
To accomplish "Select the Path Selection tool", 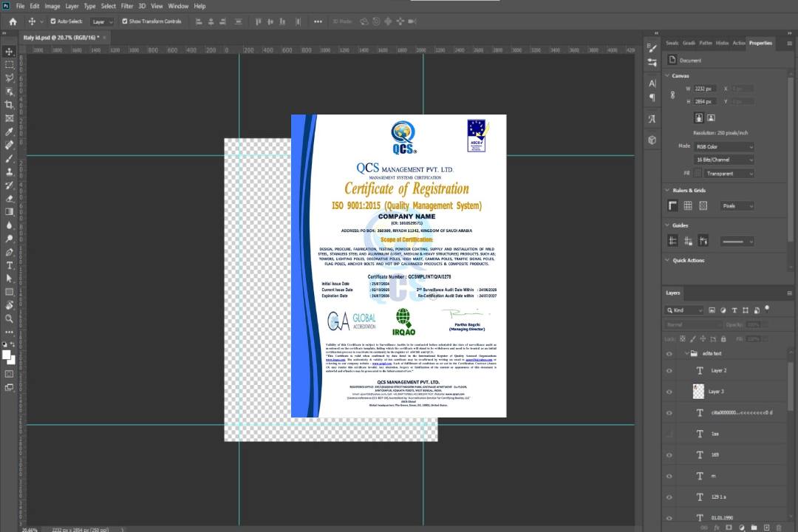I will [x=9, y=279].
